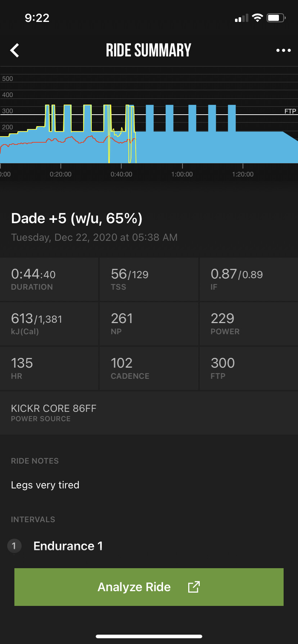Tap the cellular signal bars icon
Image resolution: width=298 pixels, height=644 pixels.
[241, 18]
